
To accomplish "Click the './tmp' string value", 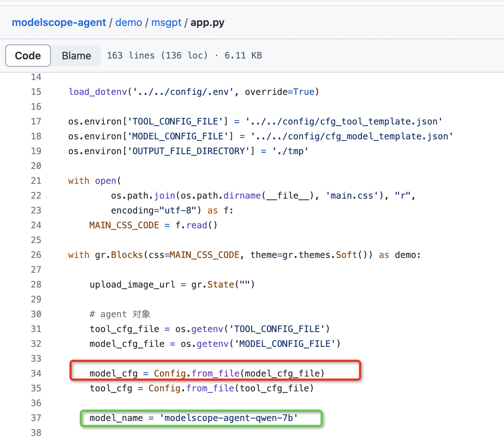I will pyautogui.click(x=291, y=151).
